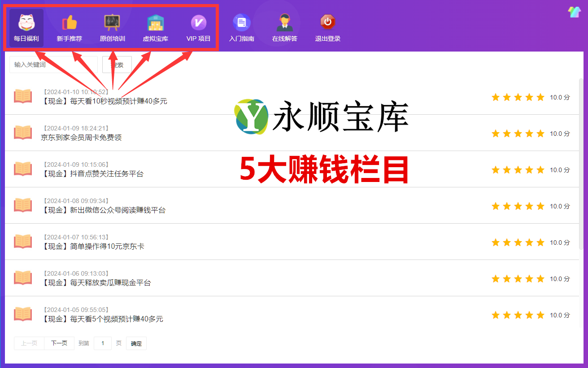
Task: Focus the 输入关键词 search field
Action: click(x=53, y=65)
